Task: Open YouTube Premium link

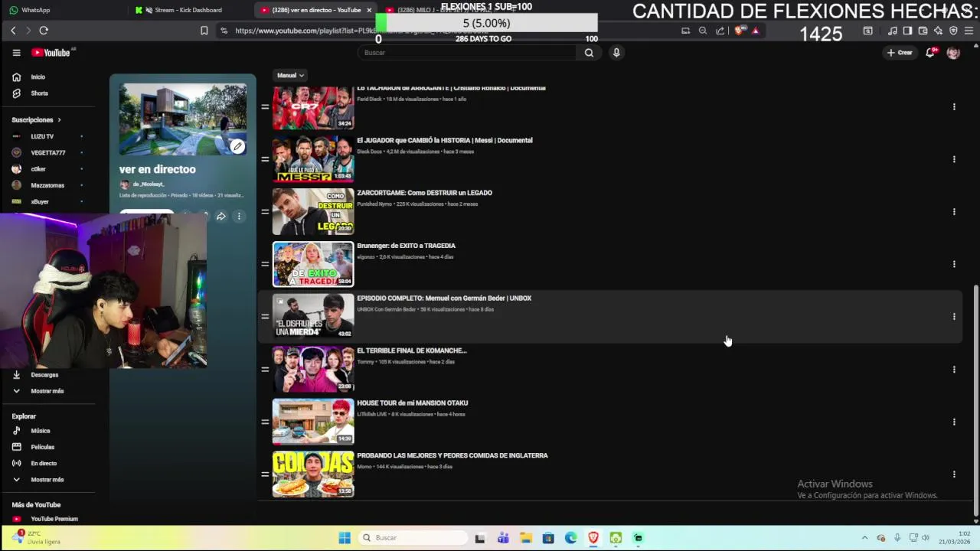Action: (54, 519)
